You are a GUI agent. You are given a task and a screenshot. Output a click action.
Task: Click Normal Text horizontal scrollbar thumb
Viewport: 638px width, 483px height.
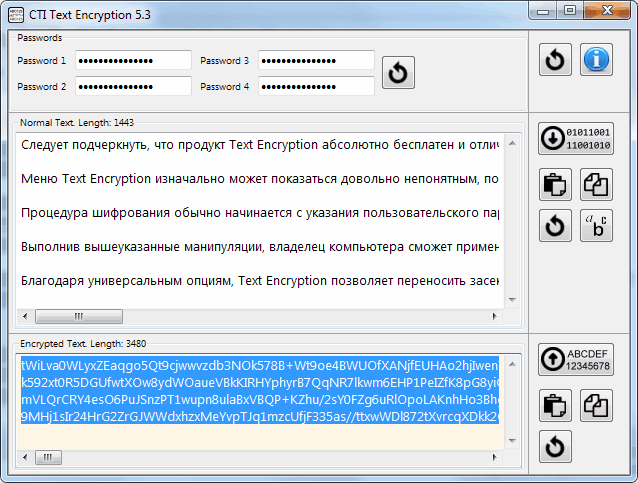(x=79, y=316)
